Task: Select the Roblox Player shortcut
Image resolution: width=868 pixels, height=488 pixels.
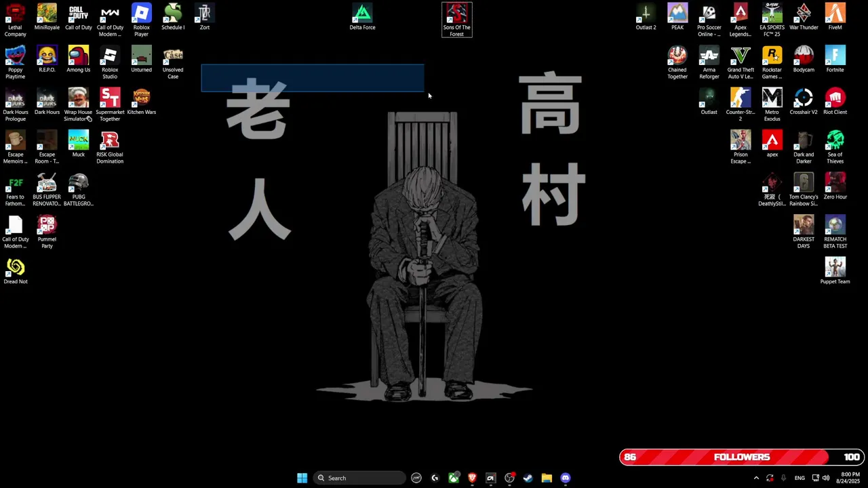Action: click(x=141, y=20)
